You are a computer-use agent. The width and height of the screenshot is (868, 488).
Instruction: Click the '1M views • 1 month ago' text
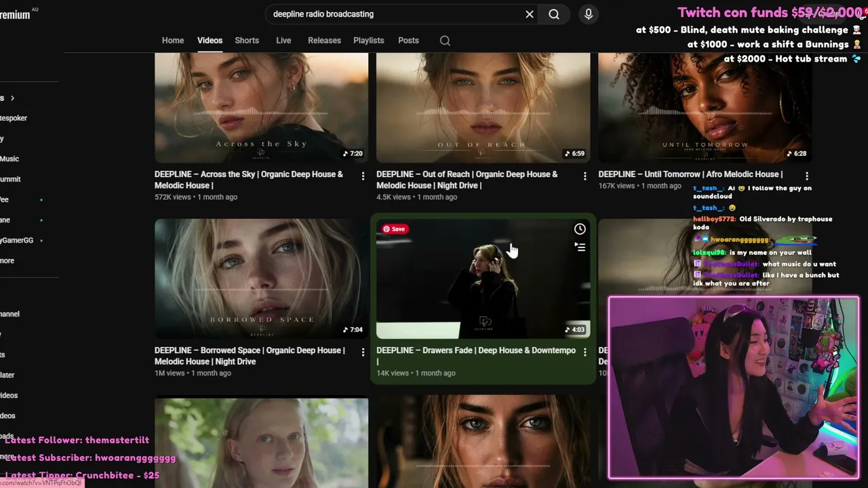pyautogui.click(x=193, y=373)
